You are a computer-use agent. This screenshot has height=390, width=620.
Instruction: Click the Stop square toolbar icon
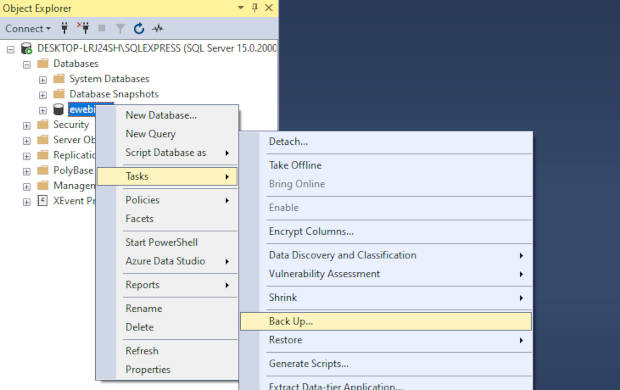click(102, 28)
